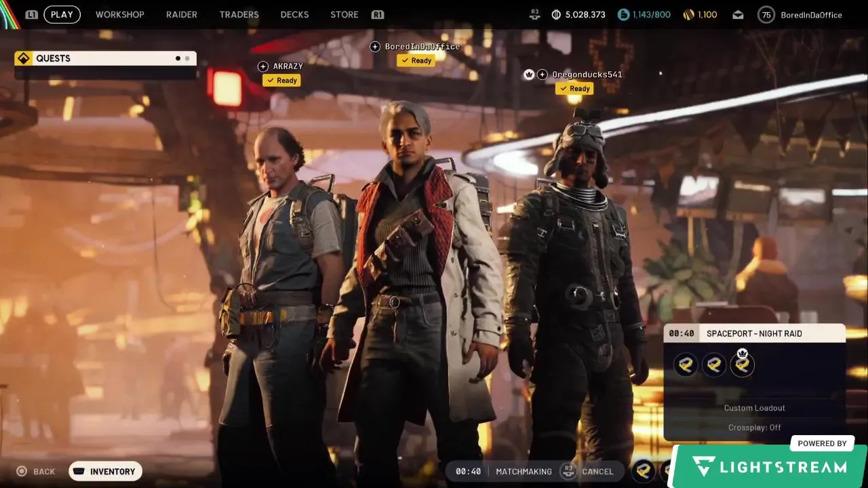Click the BACK button
The image size is (868, 488).
[35, 471]
